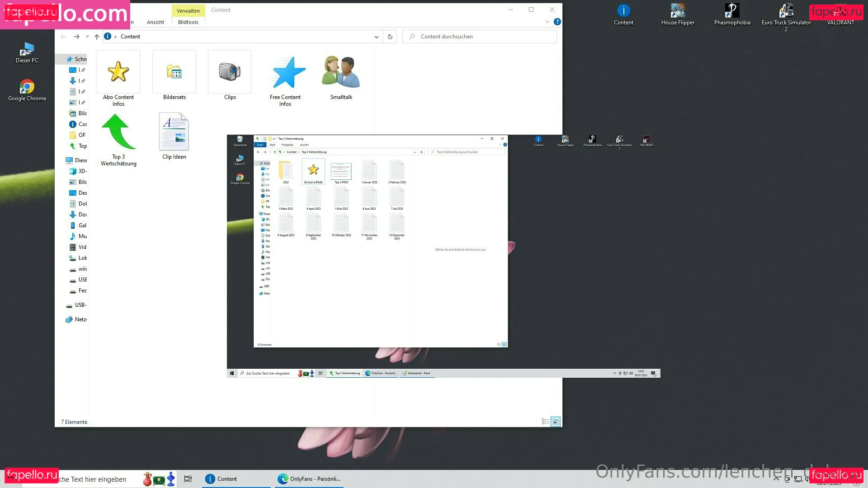Switch to OnlyFans Edge taskbar window
This screenshot has height=488, width=868.
pyautogui.click(x=309, y=479)
